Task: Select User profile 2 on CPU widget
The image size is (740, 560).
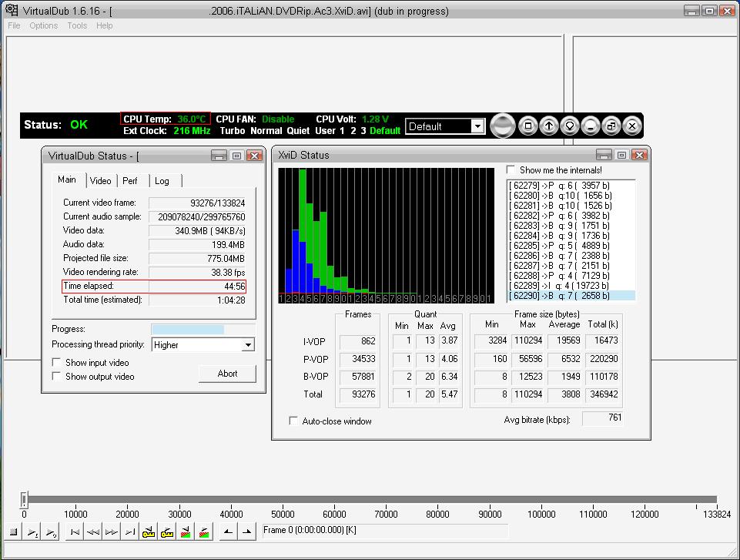Action: tap(353, 131)
